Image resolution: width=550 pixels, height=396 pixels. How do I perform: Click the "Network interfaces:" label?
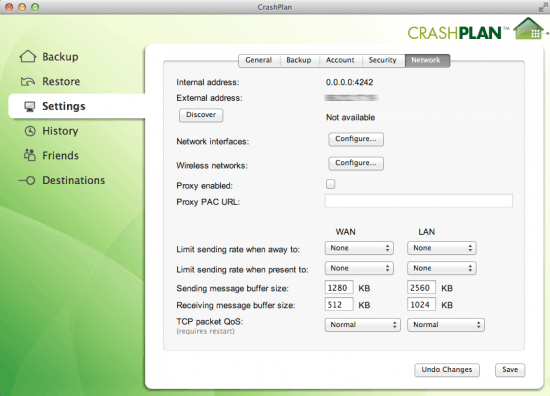(x=213, y=141)
